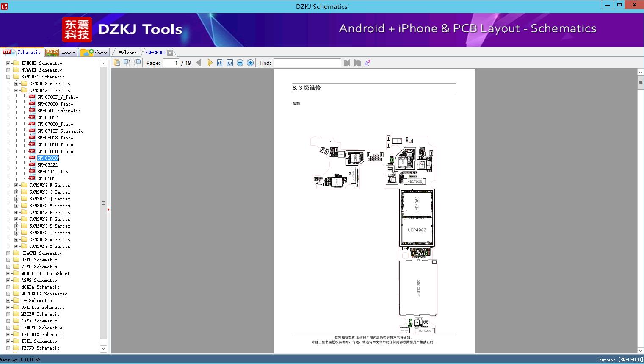Open SM-C5000-Tshoo PDF

tap(55, 151)
